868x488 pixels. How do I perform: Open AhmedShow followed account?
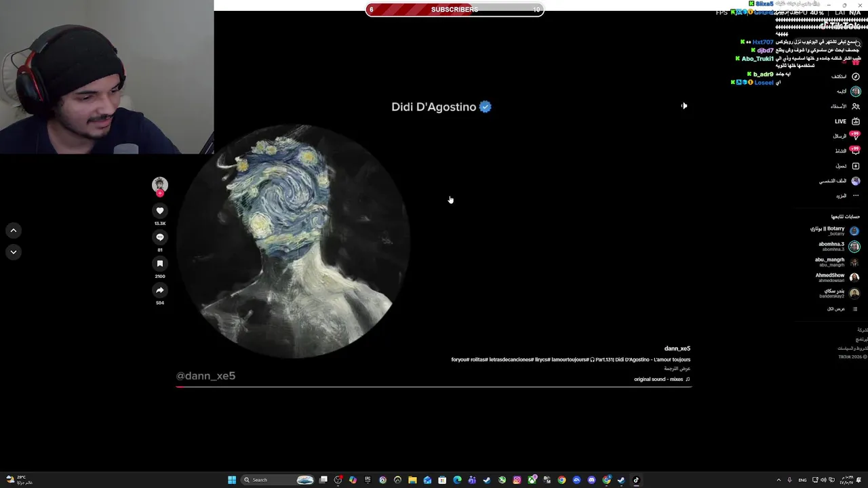click(837, 277)
